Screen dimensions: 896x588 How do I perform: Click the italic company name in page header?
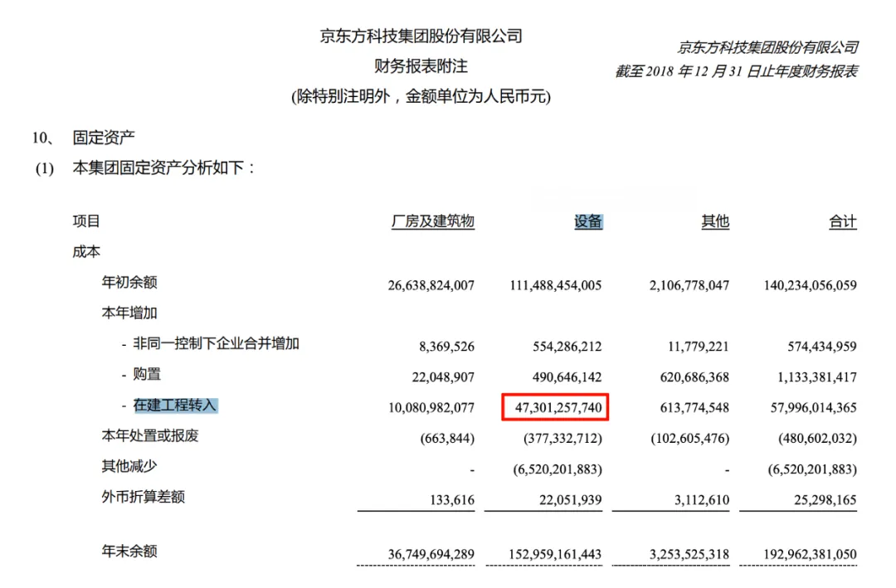click(767, 47)
